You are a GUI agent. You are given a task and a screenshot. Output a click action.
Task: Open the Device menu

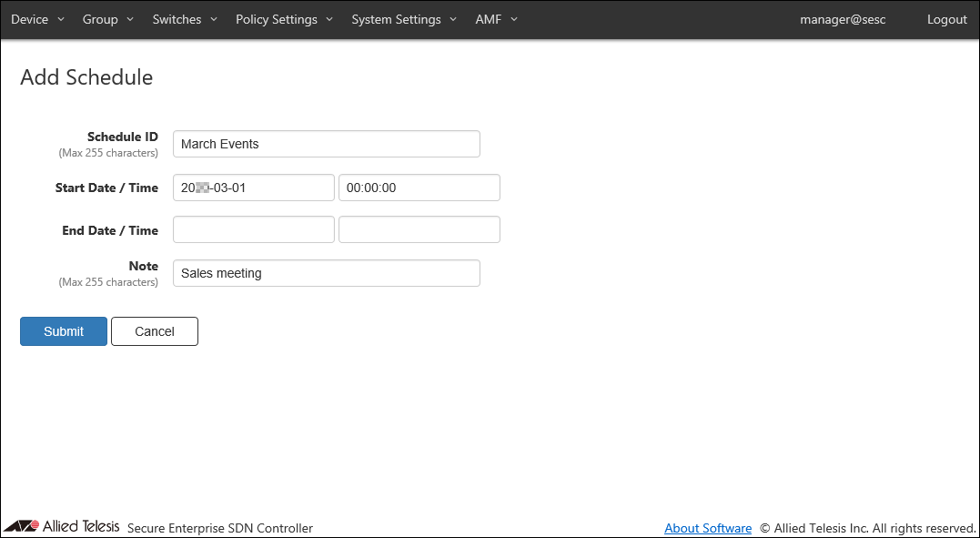coord(37,19)
